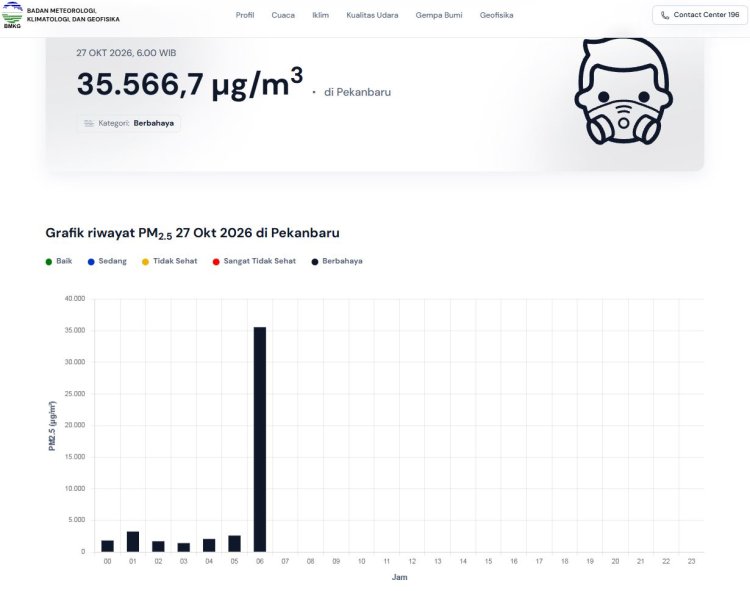Click the chart bar at hour 01

pos(133,541)
